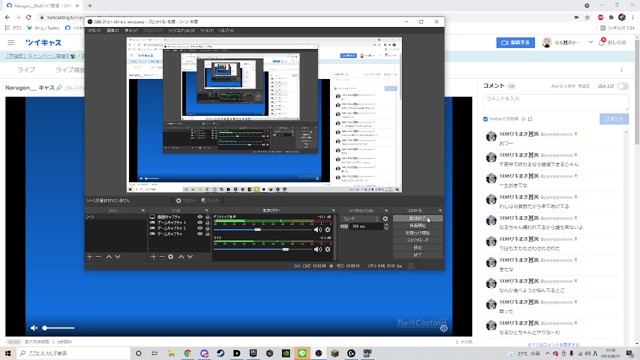
Task: Click the player settings gear on TwitCasting video
Action: 444,328
